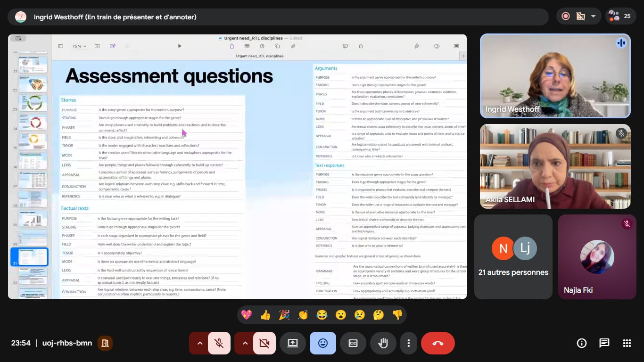Send the thumbs up reaction

click(x=265, y=315)
